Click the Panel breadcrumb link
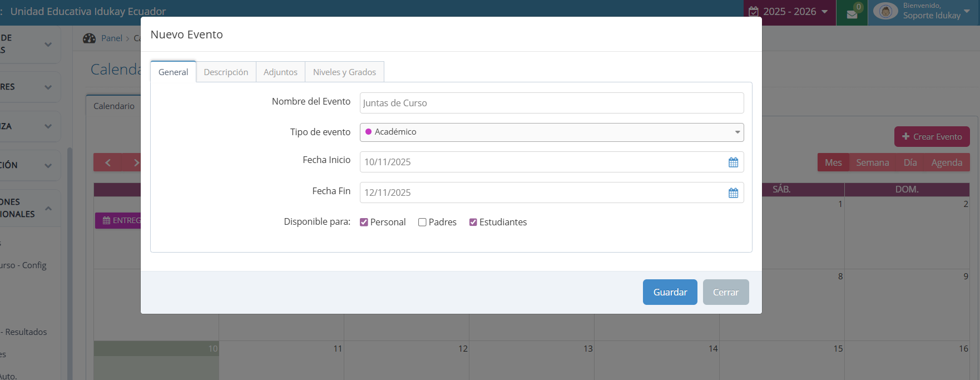Screen dimensions: 980x380 112,38
